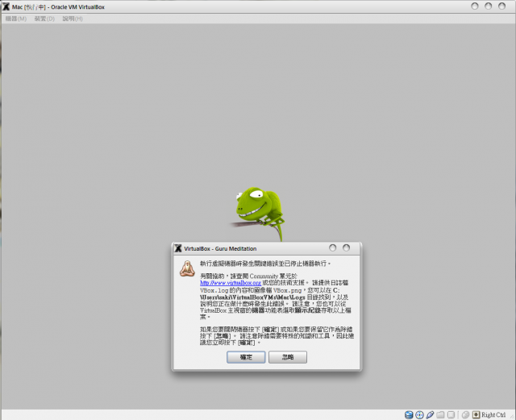The width and height of the screenshot is (516, 420).
Task: Close the Oracle VM VirtualBox main window
Action: coord(501,6)
